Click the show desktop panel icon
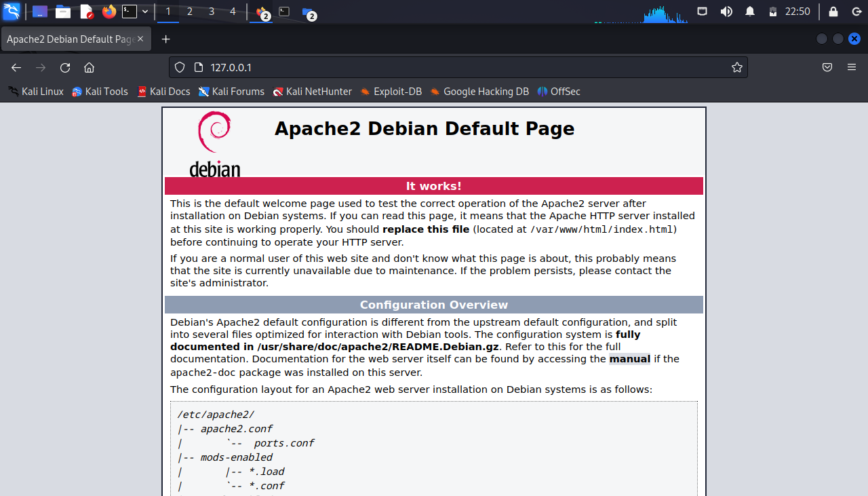 point(40,12)
